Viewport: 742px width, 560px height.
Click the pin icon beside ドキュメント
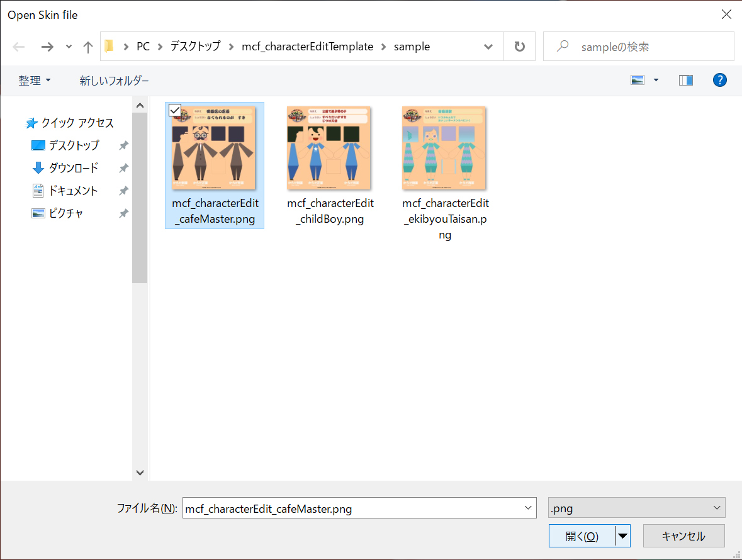click(123, 191)
